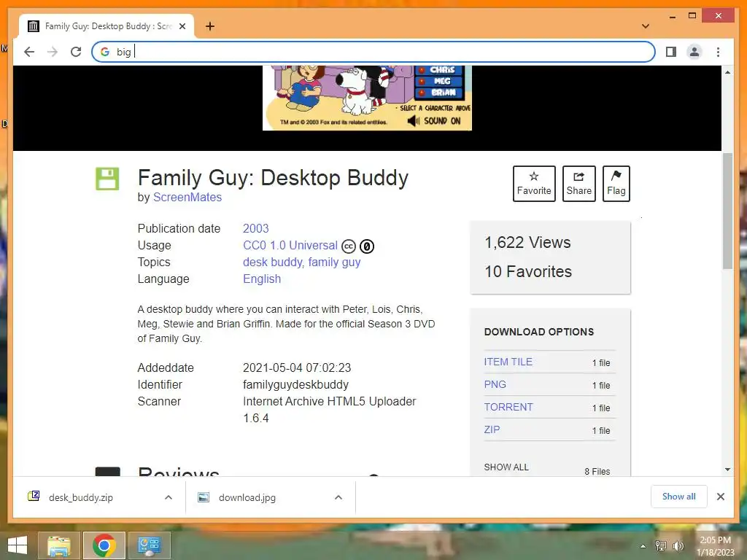Select the Family Guy: Desktop Buddy tab
The width and height of the screenshot is (747, 560).
pyautogui.click(x=107, y=26)
